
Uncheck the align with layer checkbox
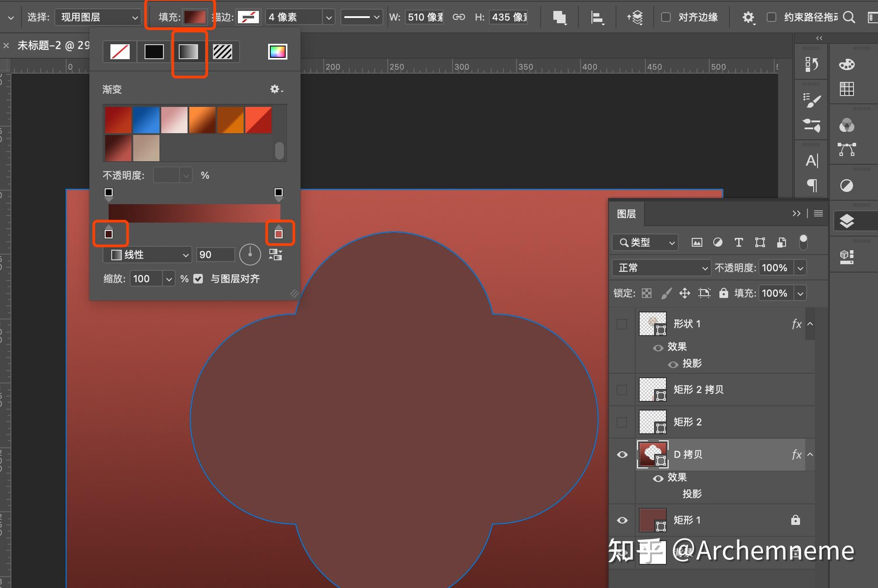[x=198, y=279]
